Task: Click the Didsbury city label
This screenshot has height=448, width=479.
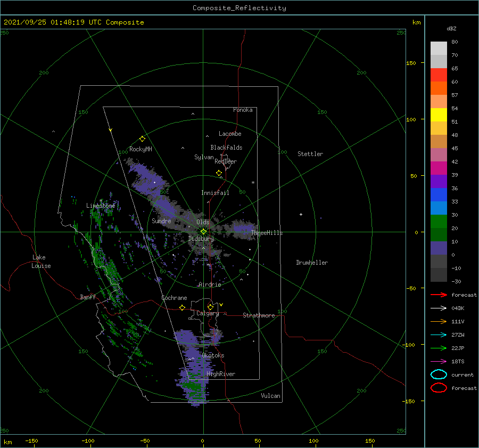Action: click(201, 239)
